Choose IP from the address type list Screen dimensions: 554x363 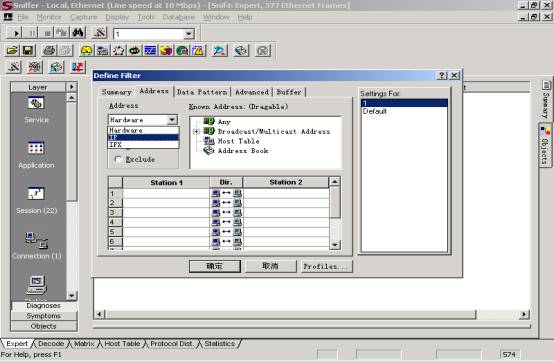(x=143, y=137)
